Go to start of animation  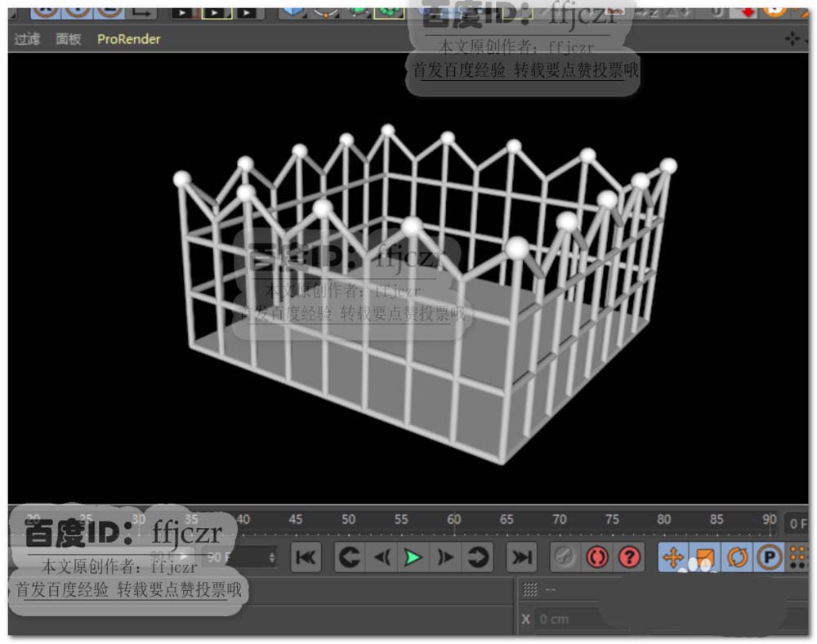coord(306,557)
